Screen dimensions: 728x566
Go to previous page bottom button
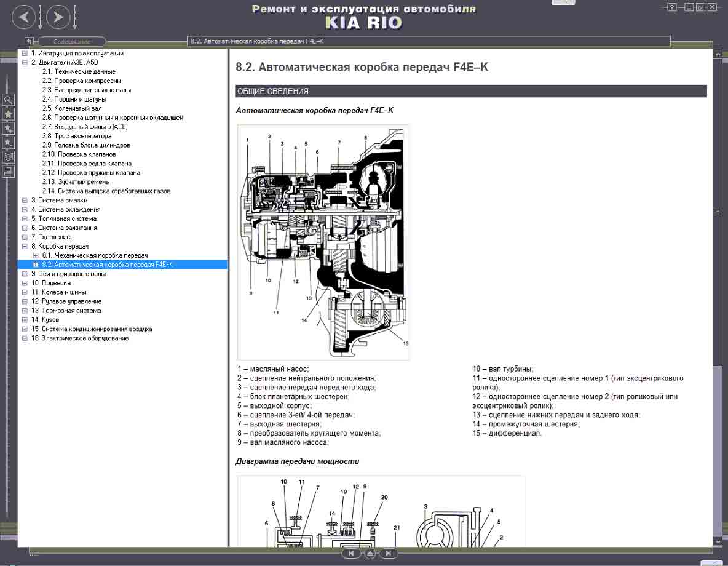click(x=351, y=553)
